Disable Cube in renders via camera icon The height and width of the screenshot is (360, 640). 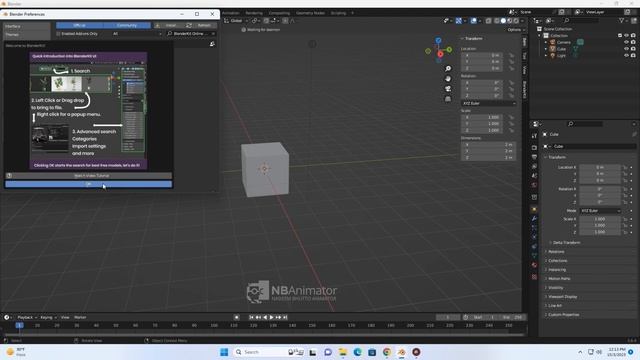point(633,49)
